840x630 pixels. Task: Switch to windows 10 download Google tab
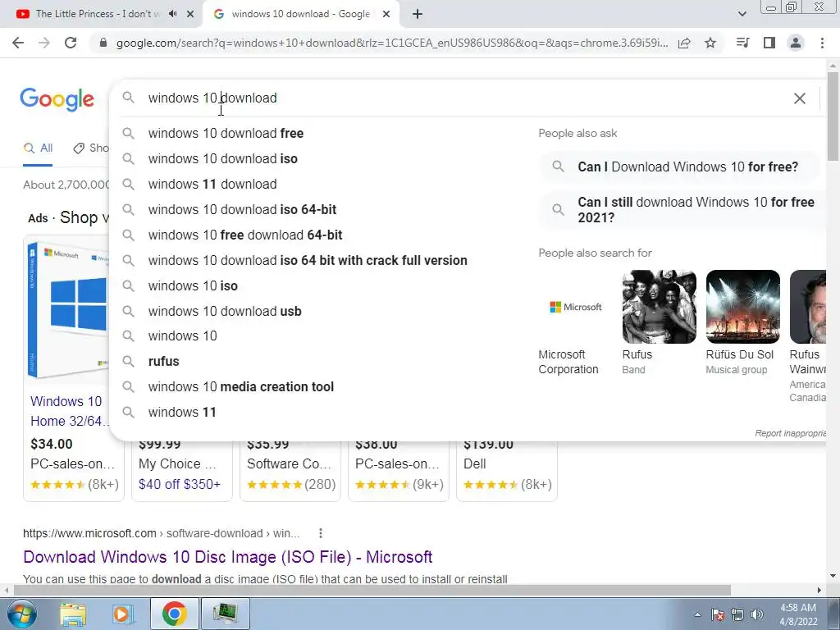(300, 14)
